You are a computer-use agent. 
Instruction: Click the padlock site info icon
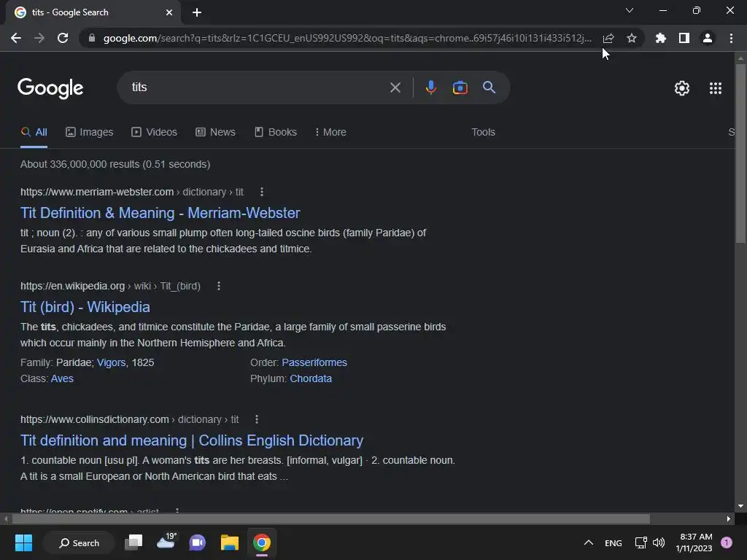92,38
